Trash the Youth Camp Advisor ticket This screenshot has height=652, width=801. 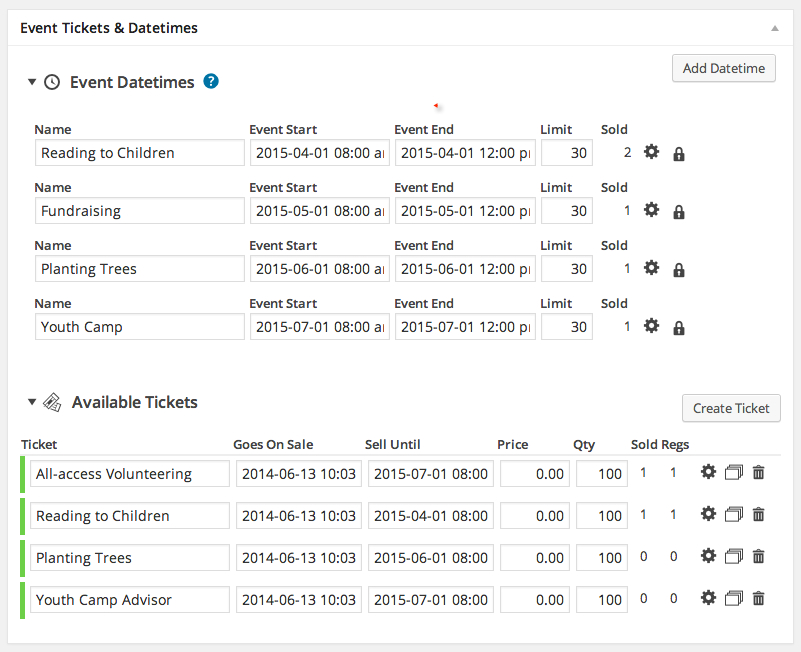759,598
